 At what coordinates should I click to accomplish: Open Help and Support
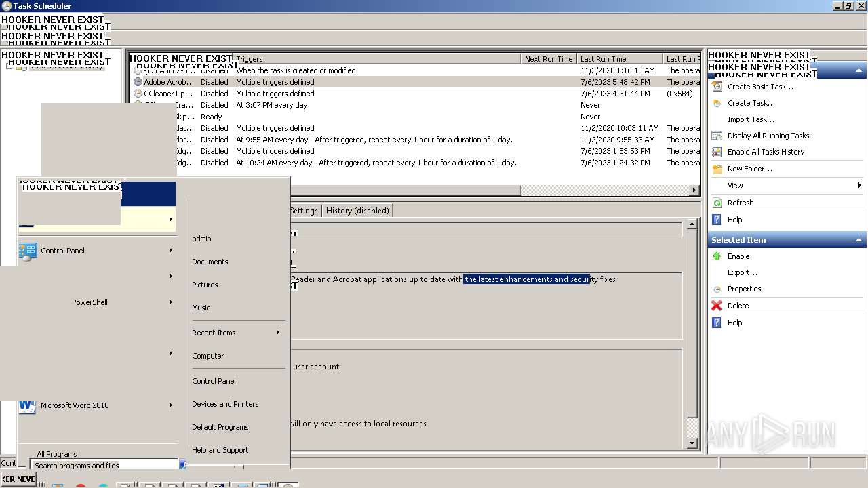pyautogui.click(x=220, y=450)
